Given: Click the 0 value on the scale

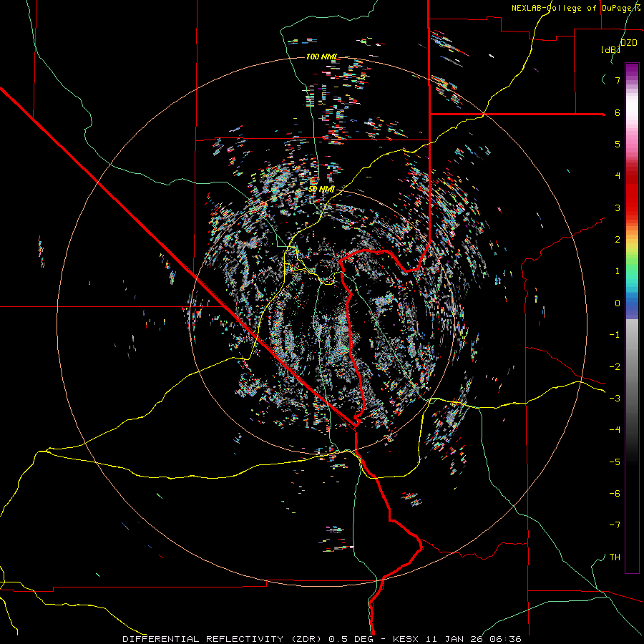Looking at the screenshot, I should [x=618, y=303].
